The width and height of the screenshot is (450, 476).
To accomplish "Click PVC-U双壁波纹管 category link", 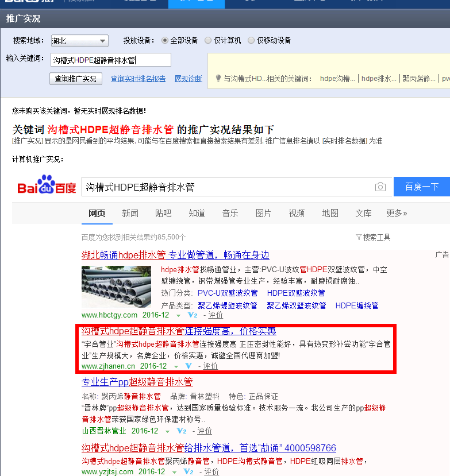I will 228,293.
